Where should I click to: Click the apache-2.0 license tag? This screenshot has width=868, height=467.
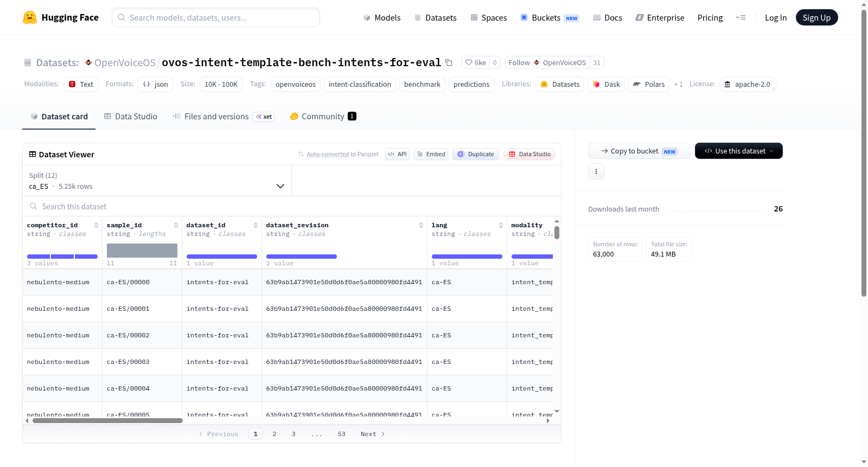748,84
